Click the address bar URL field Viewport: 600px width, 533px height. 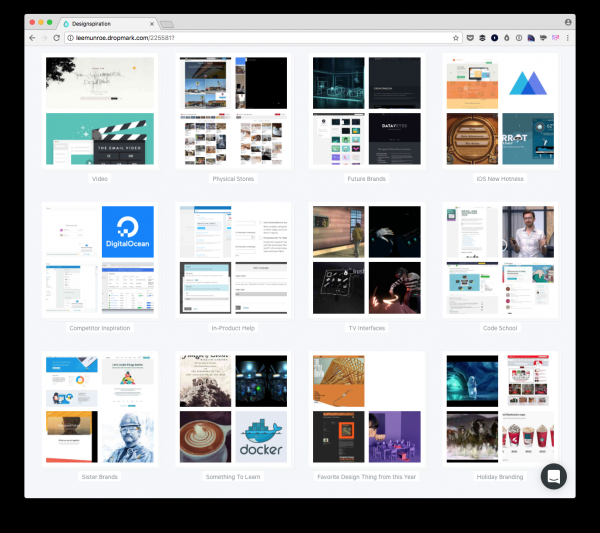coord(250,37)
